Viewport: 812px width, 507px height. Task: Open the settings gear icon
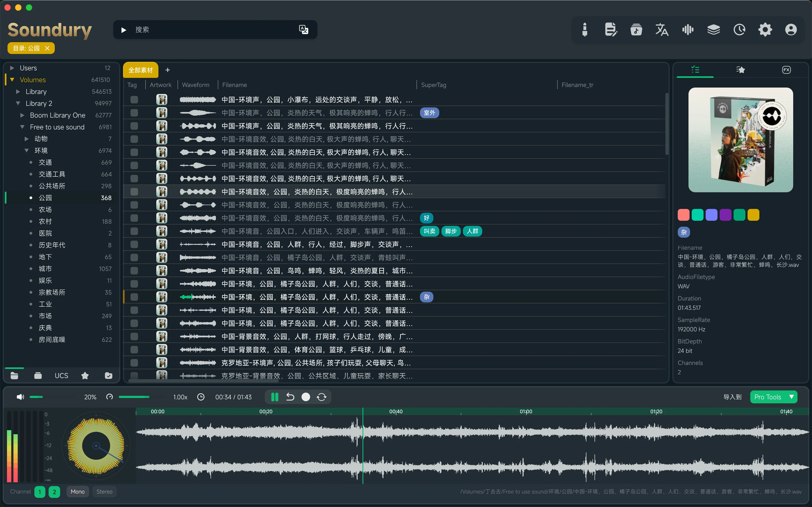point(765,30)
